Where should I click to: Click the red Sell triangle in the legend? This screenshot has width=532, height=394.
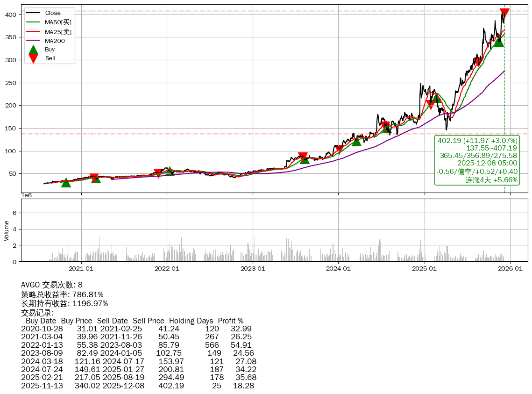click(33, 58)
